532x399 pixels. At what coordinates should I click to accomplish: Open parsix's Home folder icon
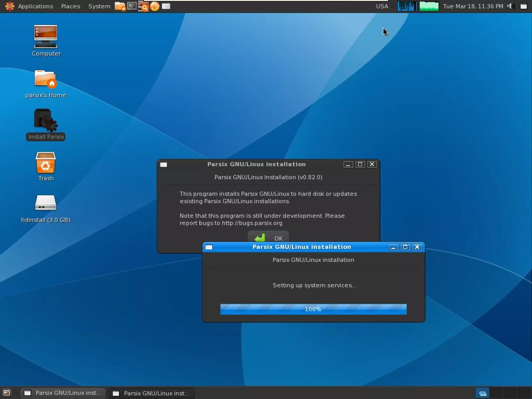46,79
